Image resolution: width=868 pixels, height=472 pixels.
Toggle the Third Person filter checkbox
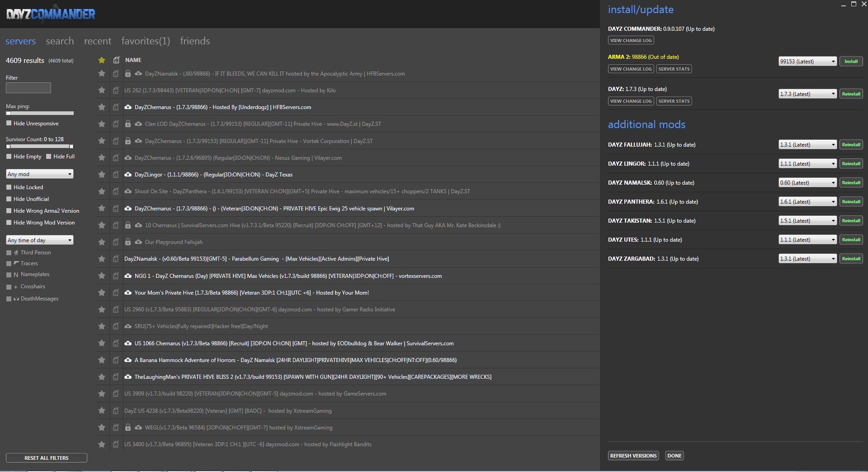(9, 253)
